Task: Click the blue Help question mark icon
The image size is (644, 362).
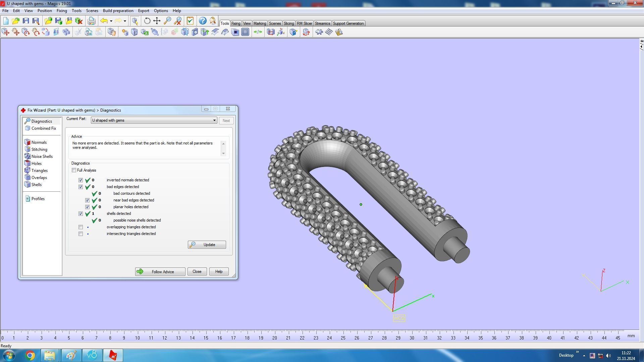Action: point(202,21)
